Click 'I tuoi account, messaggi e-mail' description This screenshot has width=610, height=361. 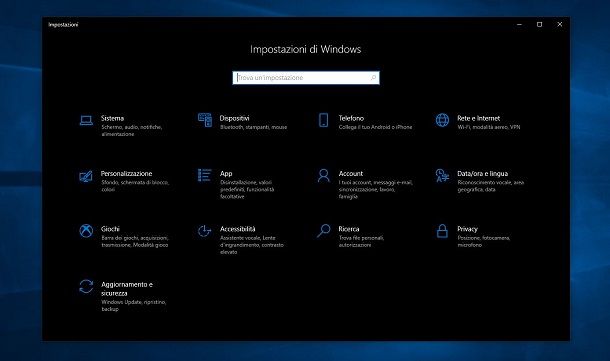point(375,189)
